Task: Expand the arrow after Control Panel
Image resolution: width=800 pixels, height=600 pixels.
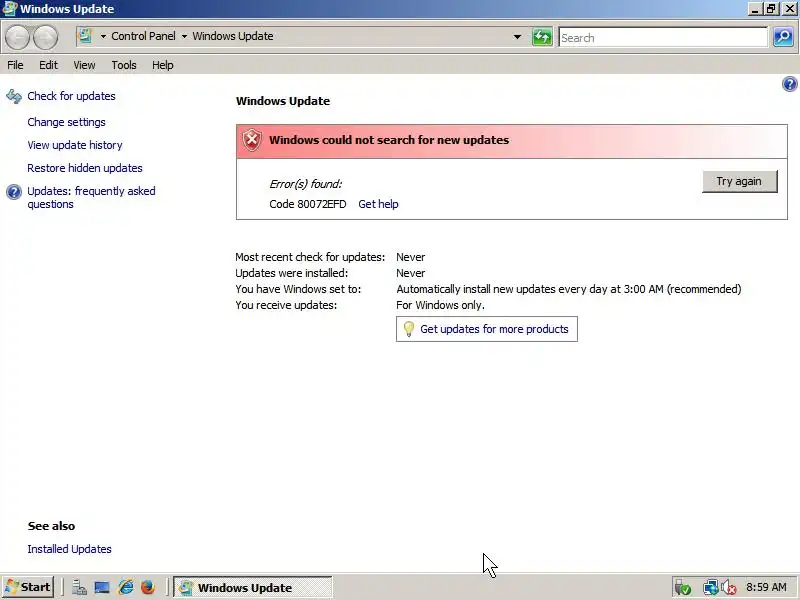Action: pos(184,36)
